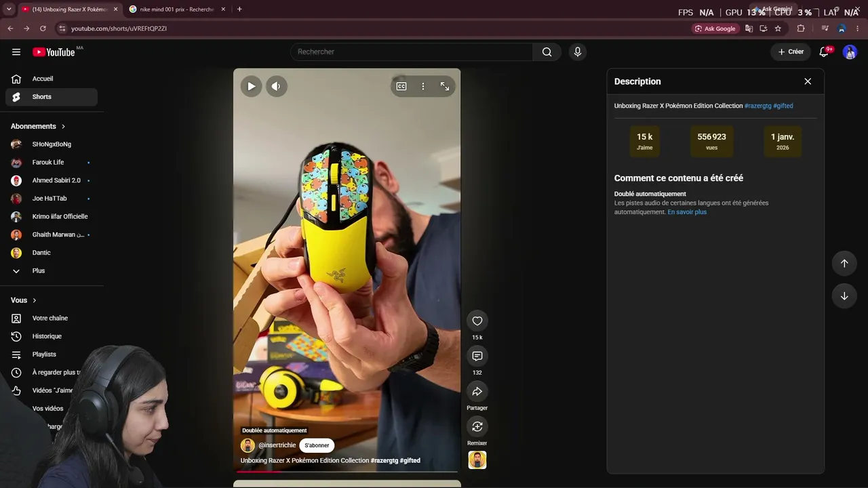Go forward in the browser
Viewport: 868px width, 488px height.
click(x=26, y=28)
